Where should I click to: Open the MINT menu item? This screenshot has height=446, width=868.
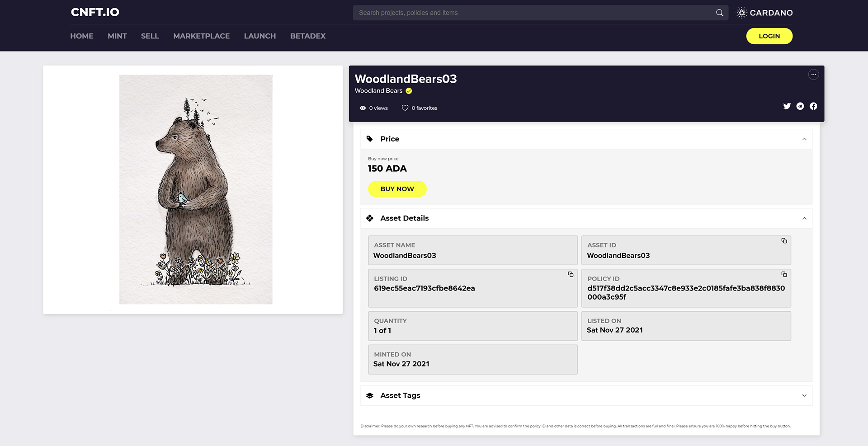pyautogui.click(x=117, y=36)
